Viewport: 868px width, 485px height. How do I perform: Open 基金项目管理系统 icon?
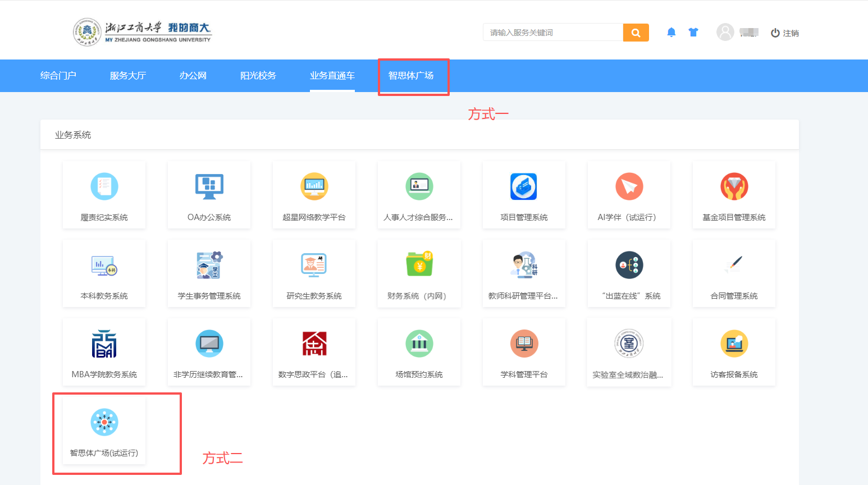click(x=734, y=187)
